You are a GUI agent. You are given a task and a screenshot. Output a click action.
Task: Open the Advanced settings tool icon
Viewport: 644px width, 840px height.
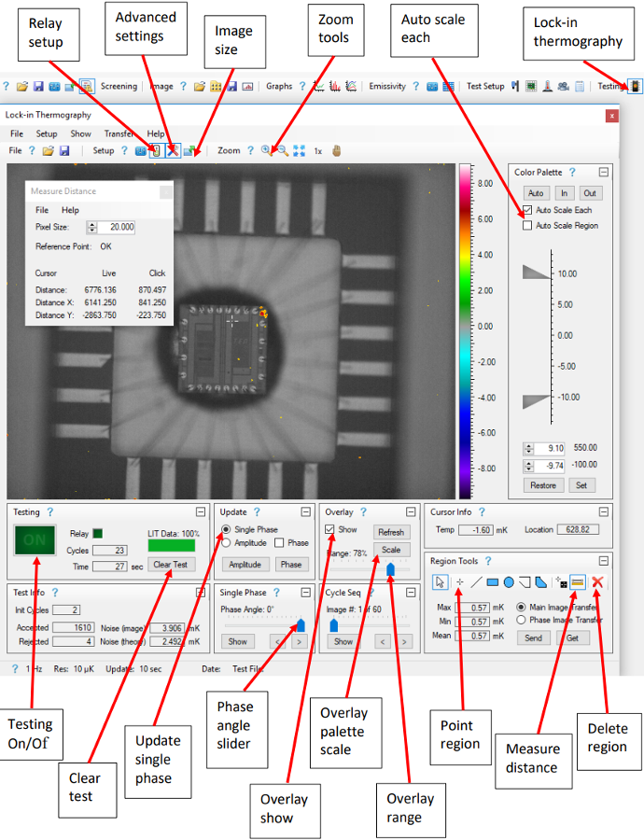(173, 150)
